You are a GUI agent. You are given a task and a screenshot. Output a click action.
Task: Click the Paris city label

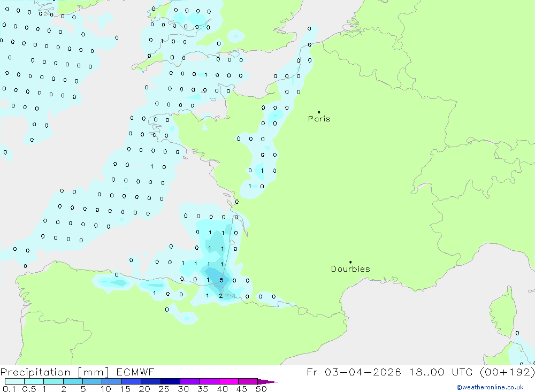point(319,119)
